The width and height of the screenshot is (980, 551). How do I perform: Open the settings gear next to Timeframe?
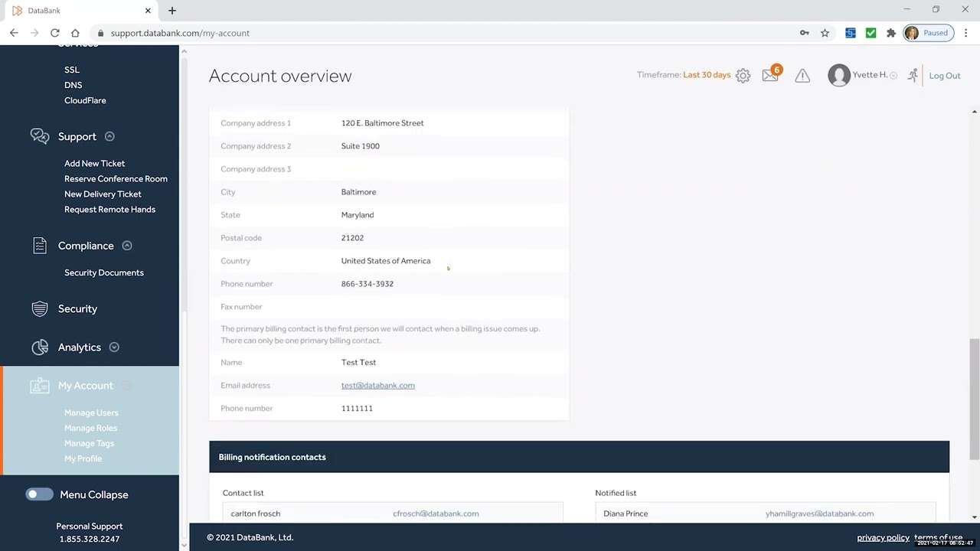[x=743, y=75]
